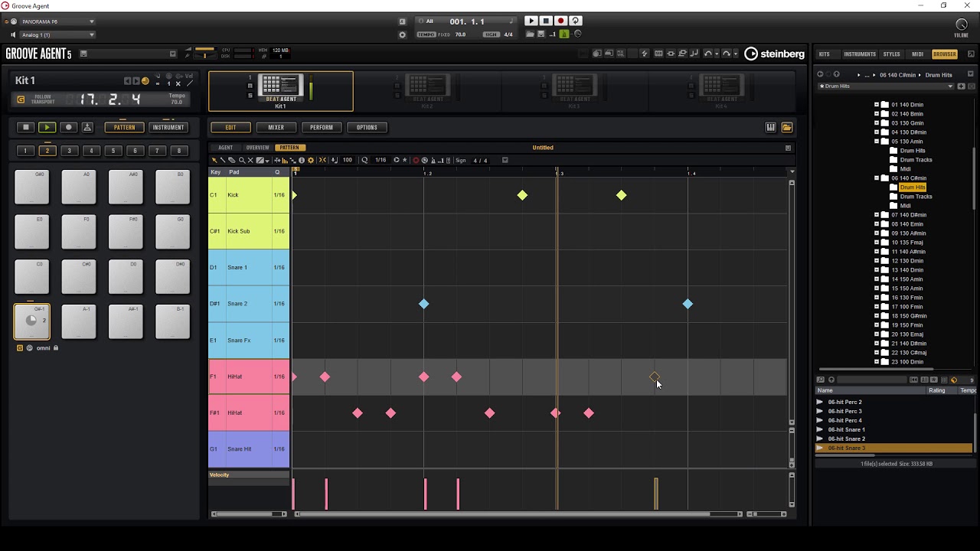Open the OPTIONS page
Screen dimensions: 980x551
point(367,127)
